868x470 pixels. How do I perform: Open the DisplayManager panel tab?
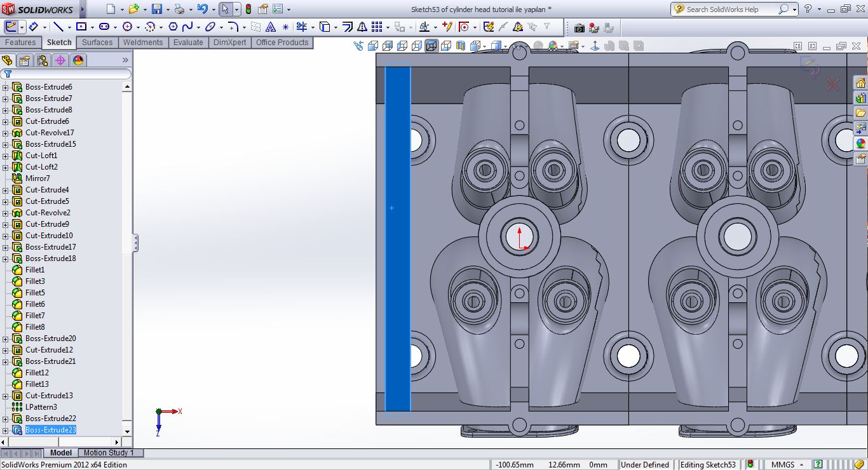(x=78, y=60)
